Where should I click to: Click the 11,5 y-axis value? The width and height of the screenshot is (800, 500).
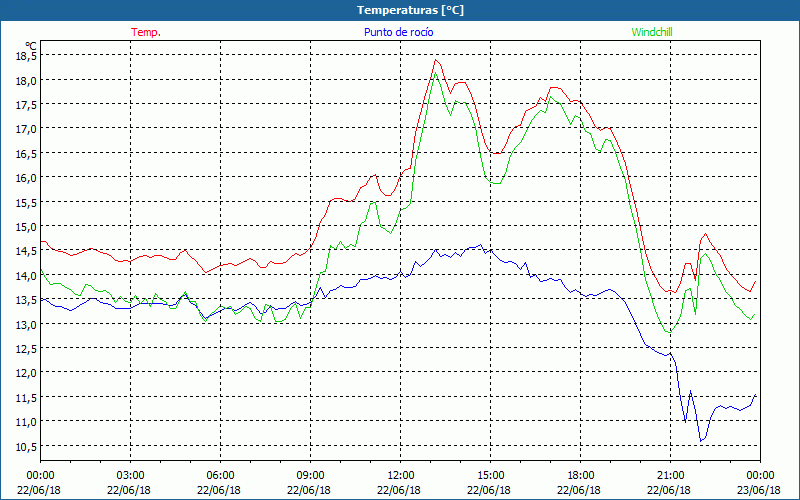[x=27, y=397]
